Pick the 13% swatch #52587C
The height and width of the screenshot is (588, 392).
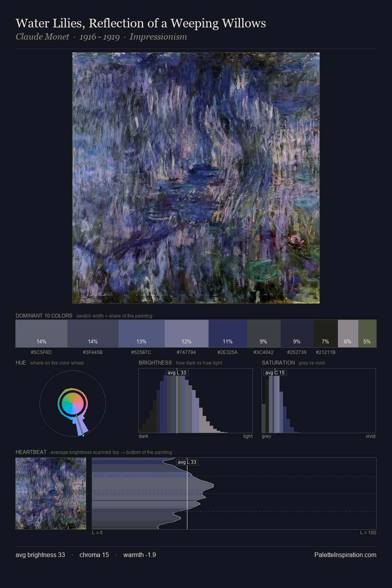pos(142,334)
